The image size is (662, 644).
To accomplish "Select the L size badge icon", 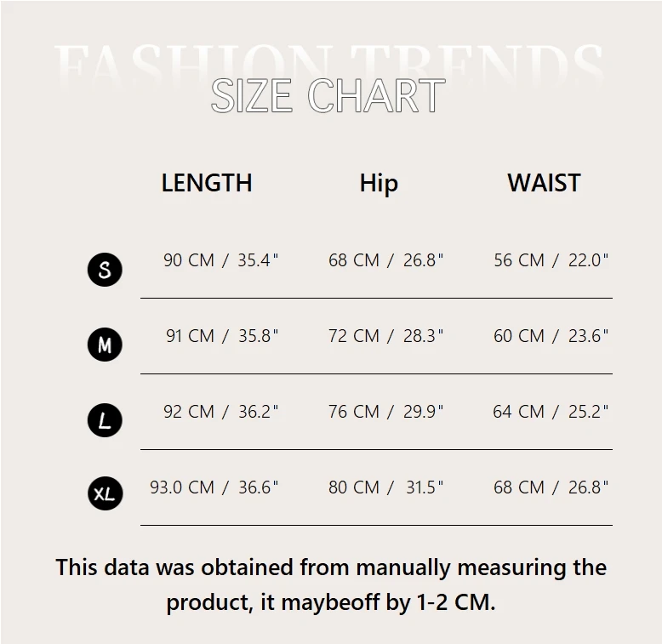I will click(105, 420).
